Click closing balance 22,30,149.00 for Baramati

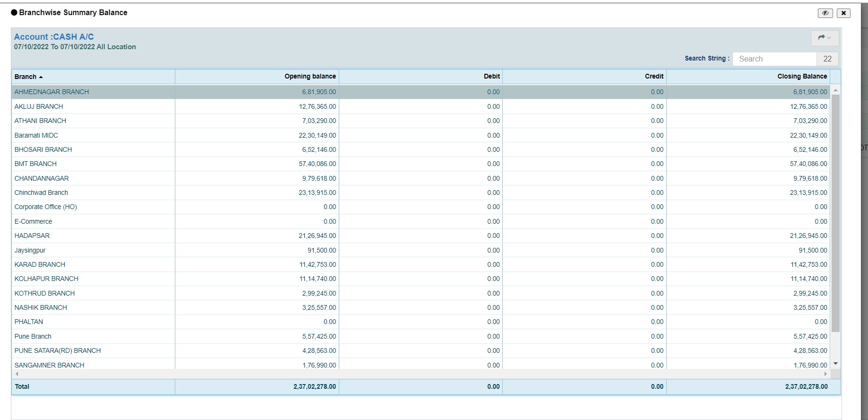click(x=808, y=135)
